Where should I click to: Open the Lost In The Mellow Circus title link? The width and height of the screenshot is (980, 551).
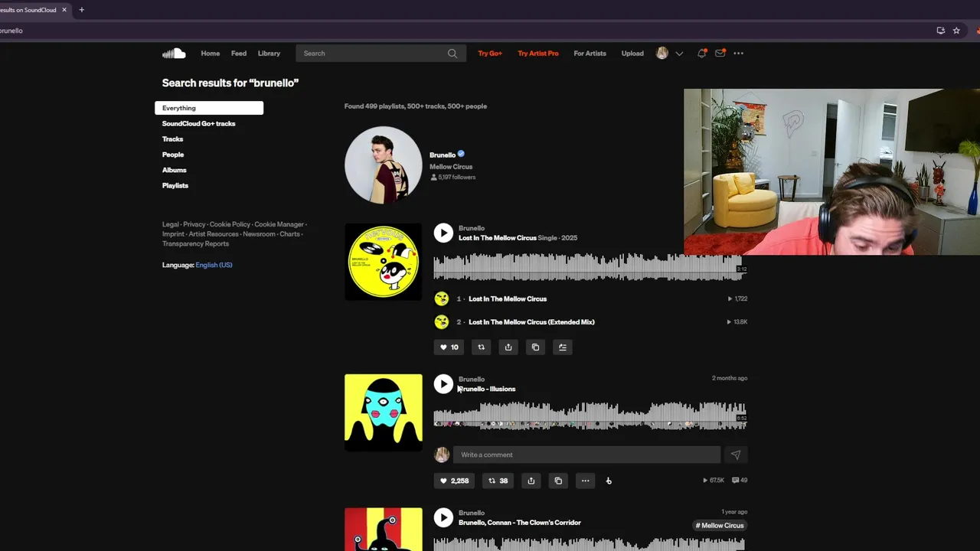pos(498,238)
